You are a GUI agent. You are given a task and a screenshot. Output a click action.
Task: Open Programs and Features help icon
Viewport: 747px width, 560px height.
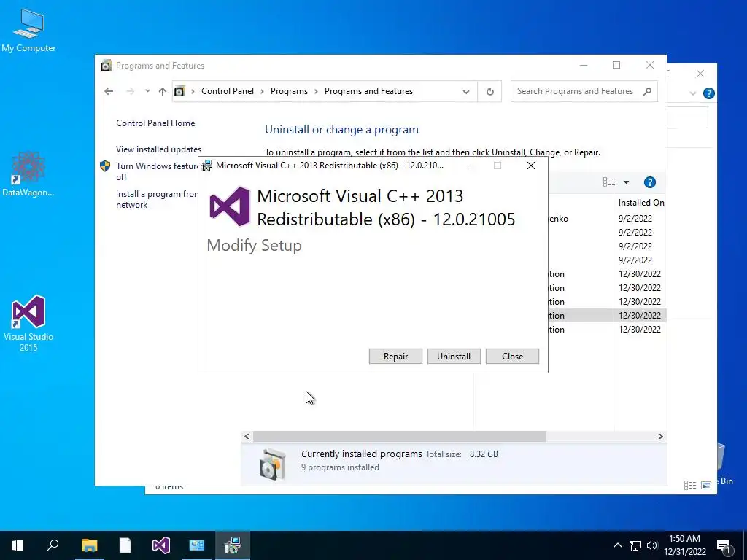650,182
